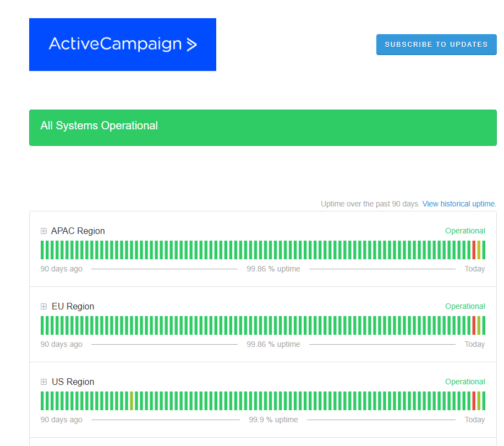504x446 pixels.
Task: Expand the APAC Region component group
Action: 43,231
